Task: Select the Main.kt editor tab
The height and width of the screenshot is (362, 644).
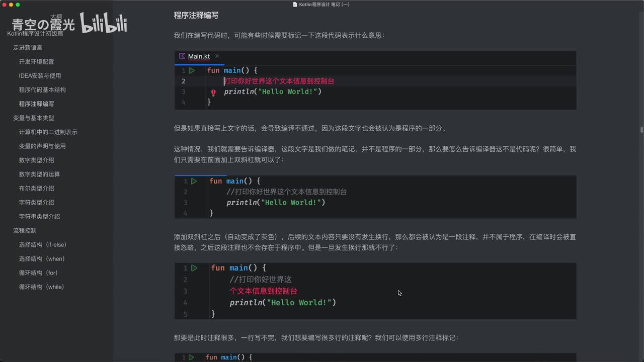Action: 199,57
